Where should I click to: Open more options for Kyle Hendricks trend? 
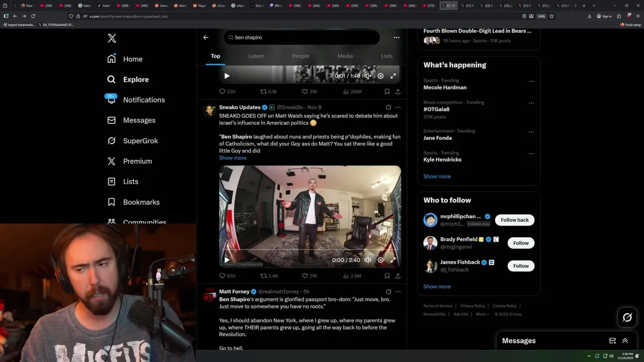tap(531, 153)
